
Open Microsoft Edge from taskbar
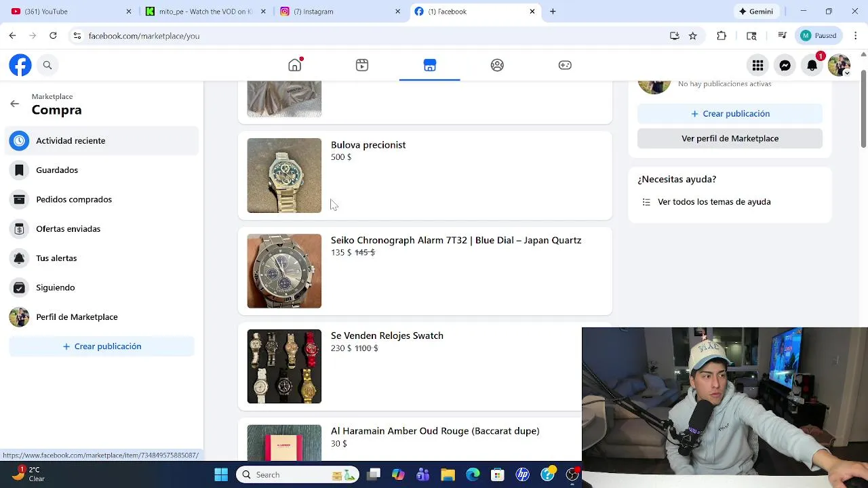pos(473,474)
